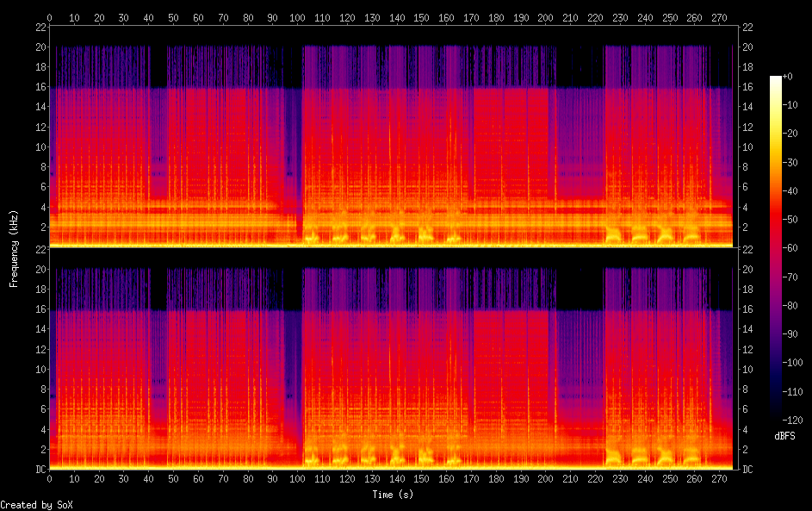This screenshot has width=812, height=511.
Task: Select the "-110" value on dBFS scale
Action: tap(793, 391)
